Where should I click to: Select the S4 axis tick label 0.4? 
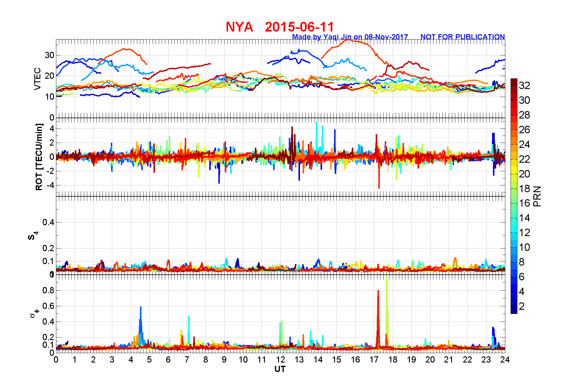click(x=48, y=222)
